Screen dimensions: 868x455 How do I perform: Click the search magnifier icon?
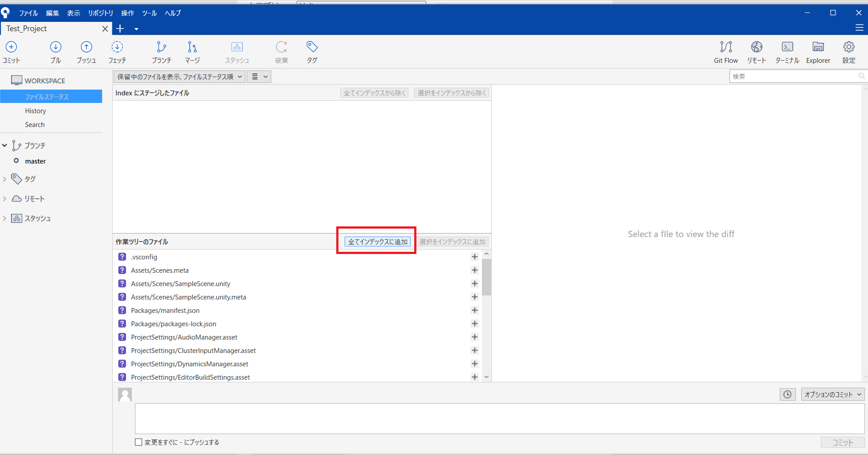861,76
